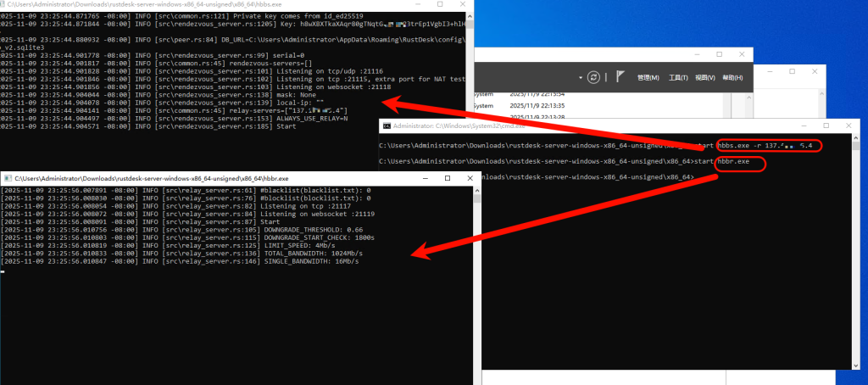Image resolution: width=868 pixels, height=385 pixels.
Task: Click the 'mask: None' log line in hbbs
Action: (158, 95)
